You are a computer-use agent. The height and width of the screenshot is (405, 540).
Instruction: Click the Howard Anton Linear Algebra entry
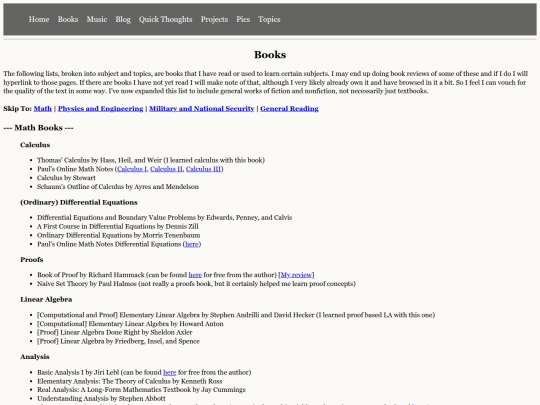click(x=130, y=324)
